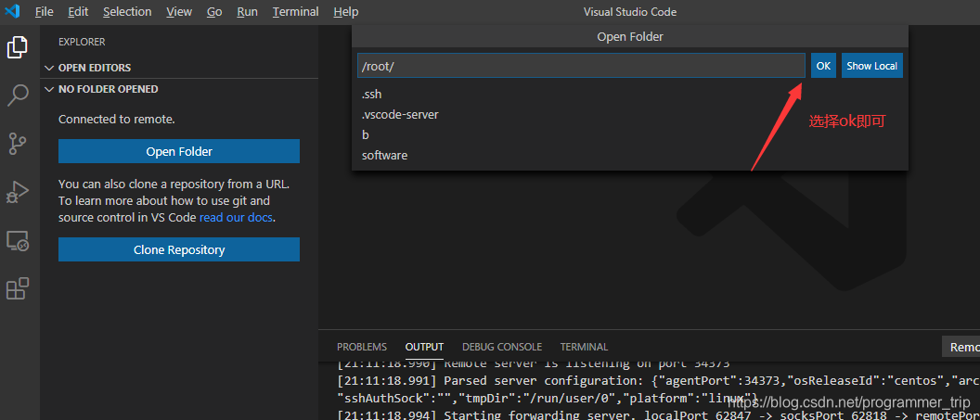Screen dimensions: 980x420
Task: Click the 'Connected to remote.' text
Action: [117, 120]
